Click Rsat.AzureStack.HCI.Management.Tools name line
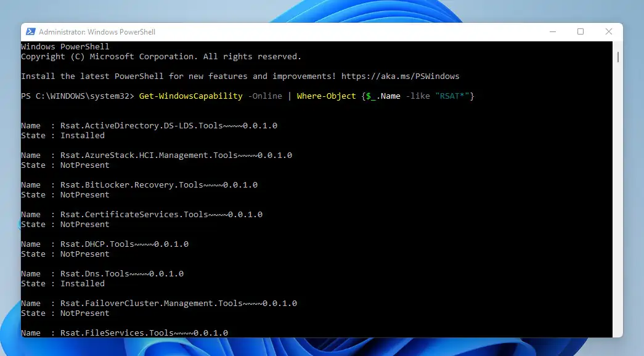Viewport: 644px width, 356px height. [157, 155]
